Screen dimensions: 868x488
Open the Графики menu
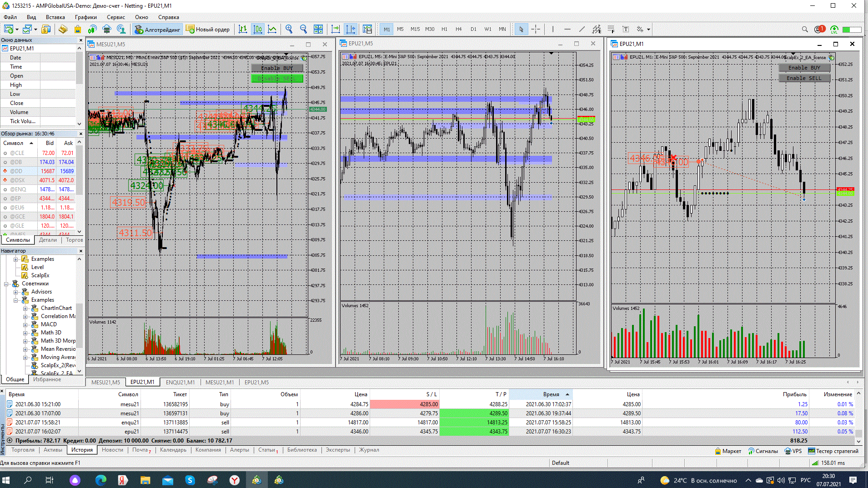click(85, 17)
